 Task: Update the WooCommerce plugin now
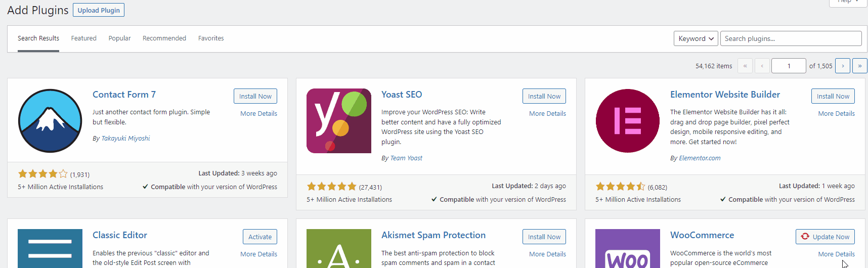pos(825,237)
